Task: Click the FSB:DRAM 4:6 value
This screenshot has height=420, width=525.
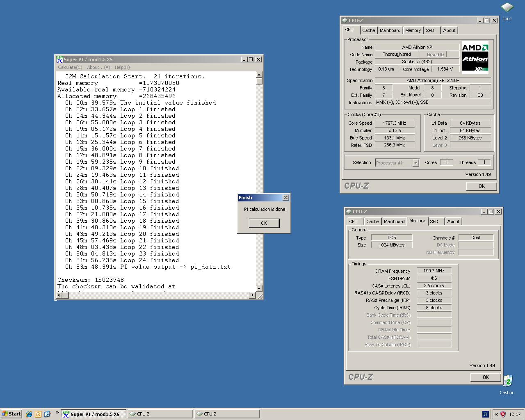Action: 434,278
